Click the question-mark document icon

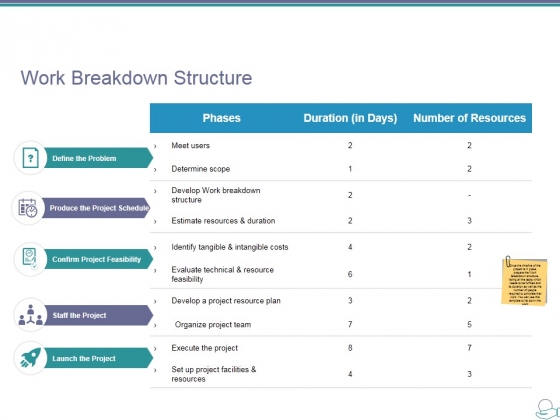[30, 158]
